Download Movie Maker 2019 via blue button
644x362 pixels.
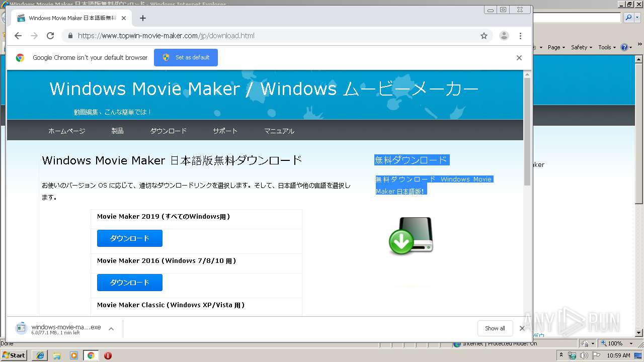pyautogui.click(x=130, y=238)
